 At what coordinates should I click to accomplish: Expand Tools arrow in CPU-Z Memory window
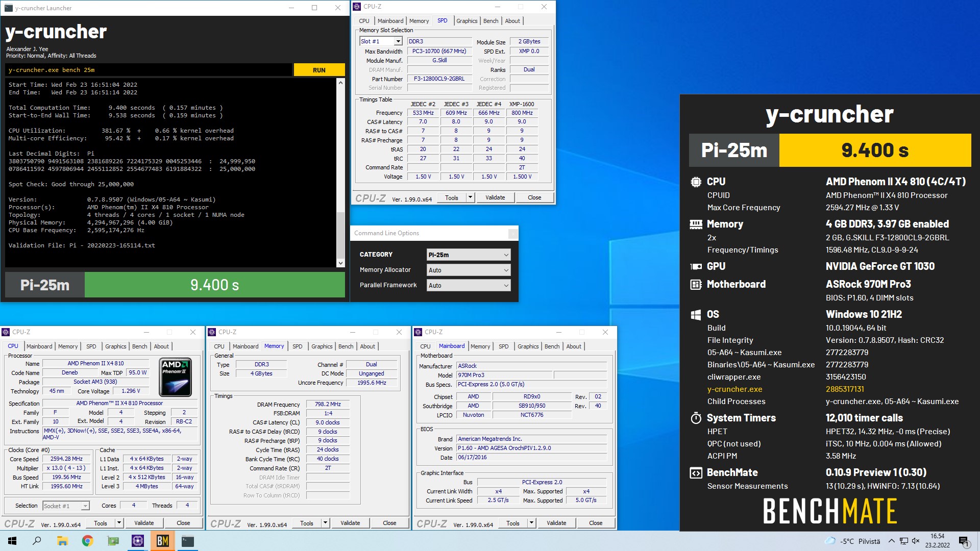(x=325, y=523)
